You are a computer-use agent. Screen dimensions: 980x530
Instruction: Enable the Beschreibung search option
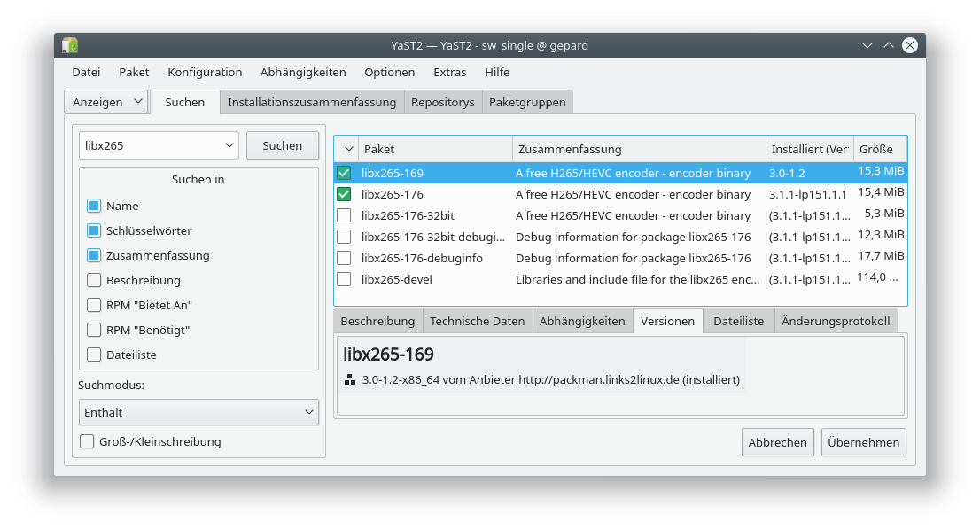(94, 280)
